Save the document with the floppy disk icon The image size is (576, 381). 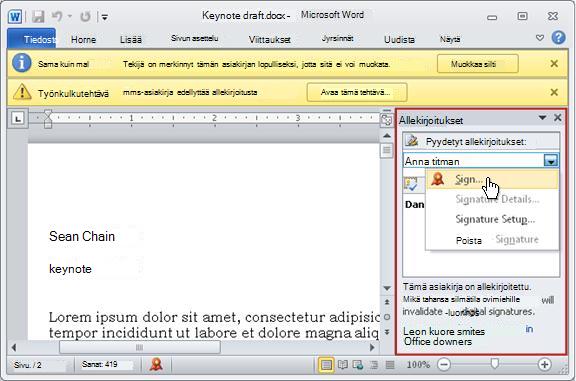tap(38, 17)
